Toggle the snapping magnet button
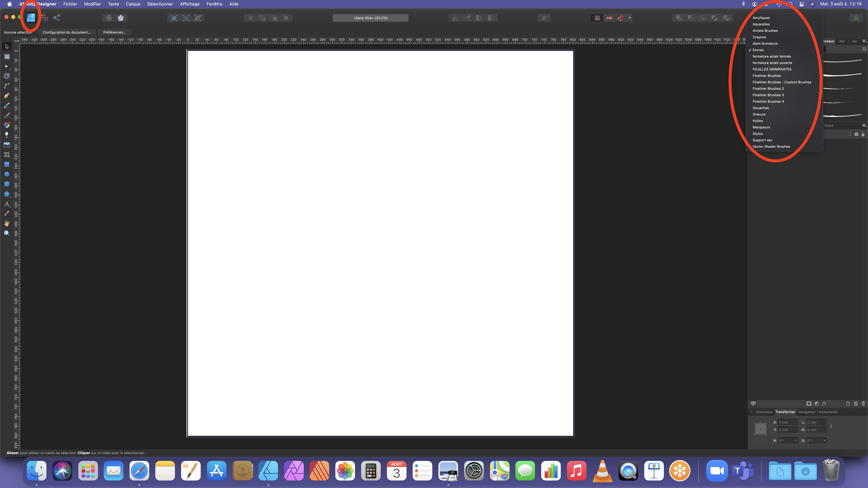The image size is (868, 488). 621,18
